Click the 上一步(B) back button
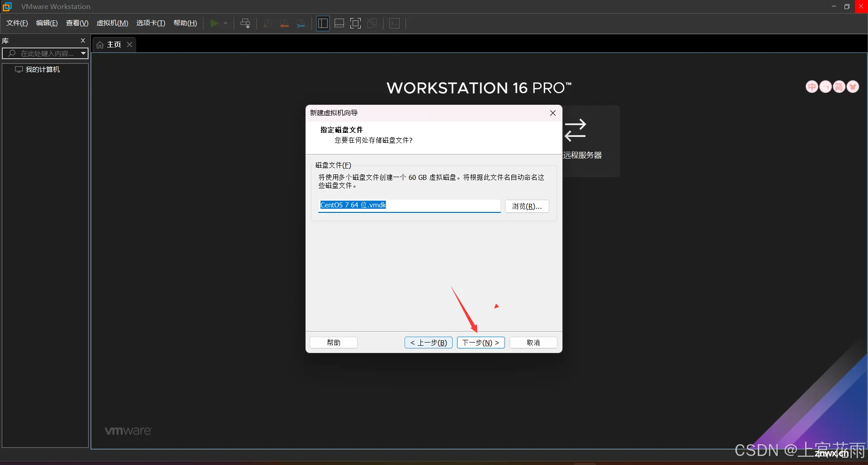This screenshot has height=465, width=868. (429, 343)
